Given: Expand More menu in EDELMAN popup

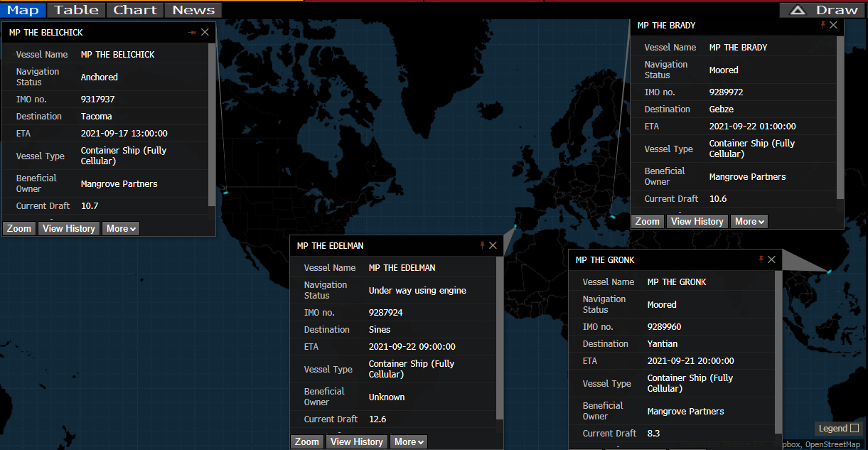Looking at the screenshot, I should [x=409, y=441].
